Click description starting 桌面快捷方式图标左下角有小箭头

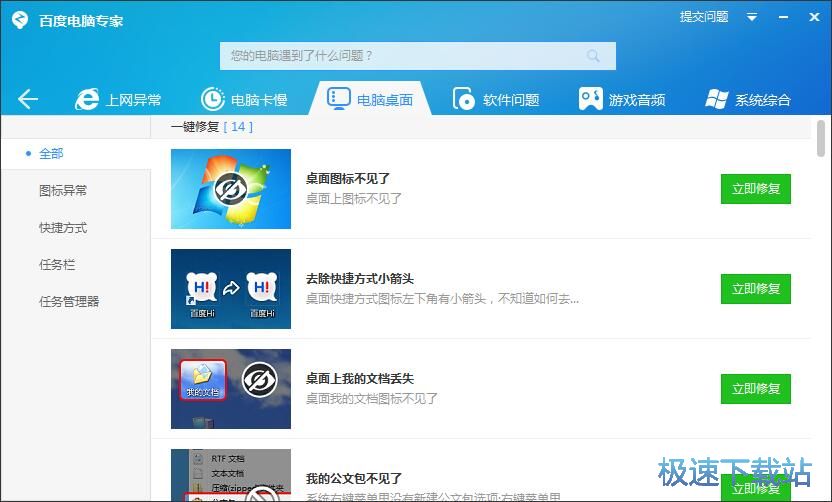coord(442,299)
